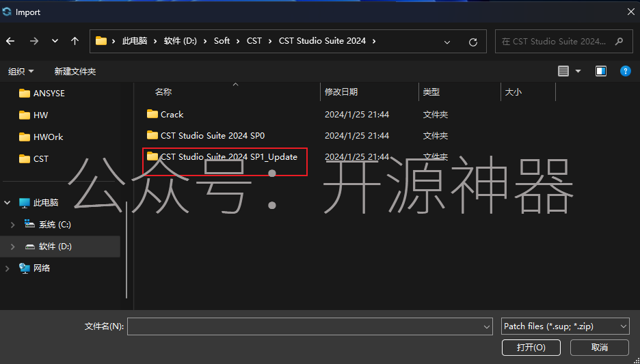Open the 组织 menu
Screen dimensions: 640x364
21,72
